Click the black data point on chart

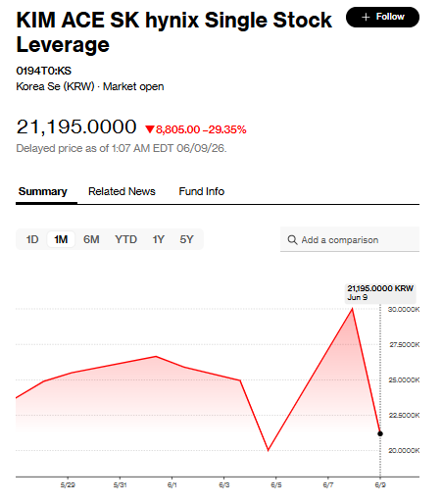point(380,433)
